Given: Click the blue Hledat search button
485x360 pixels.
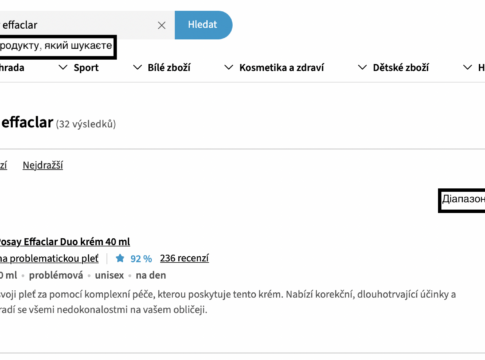Looking at the screenshot, I should point(203,25).
